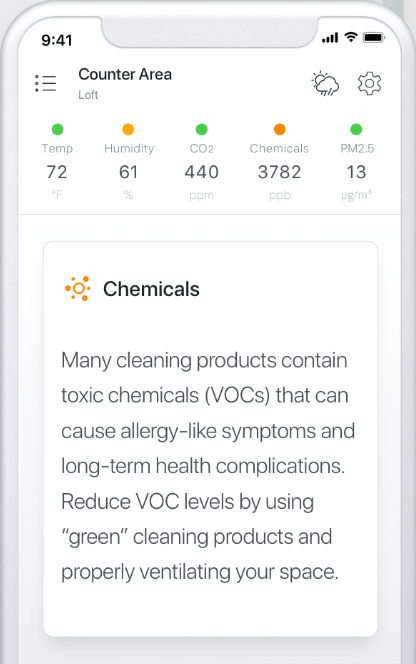Screen dimensions: 416x664
Task: Tap the green Temp status dot
Action: 57,129
